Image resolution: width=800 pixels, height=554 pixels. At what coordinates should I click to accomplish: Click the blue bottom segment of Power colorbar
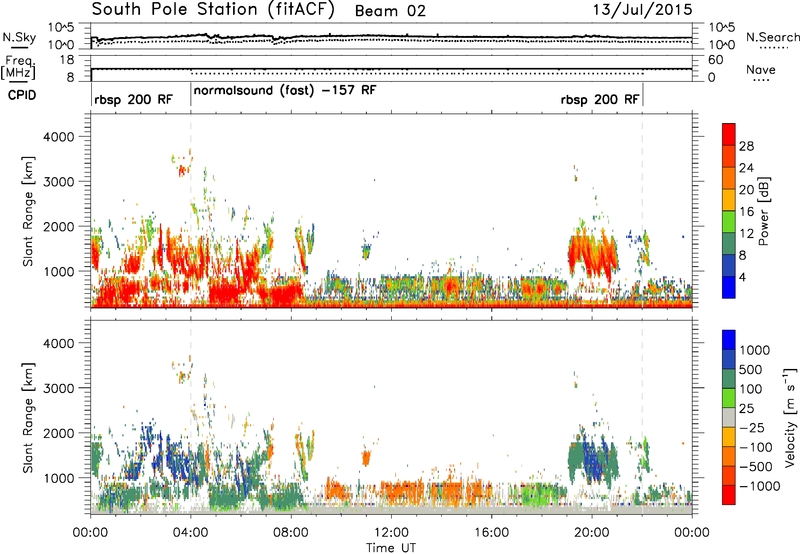click(729, 287)
